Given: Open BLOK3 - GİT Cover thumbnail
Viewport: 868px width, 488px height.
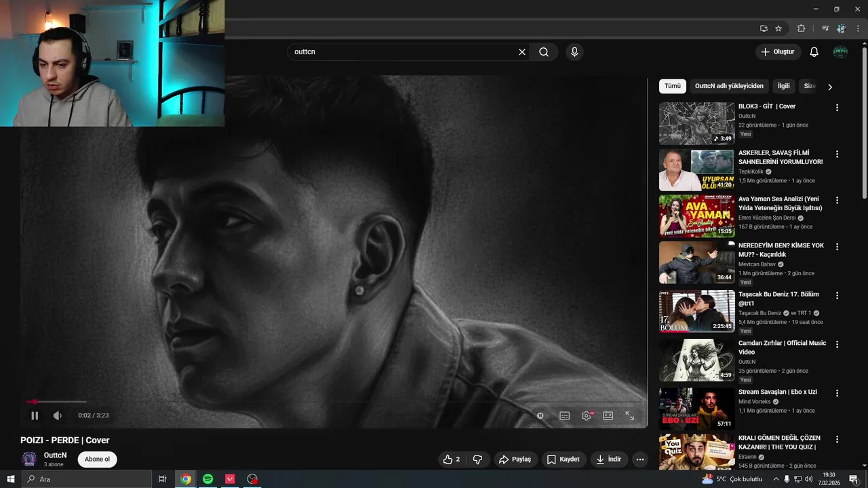Looking at the screenshot, I should [x=696, y=123].
